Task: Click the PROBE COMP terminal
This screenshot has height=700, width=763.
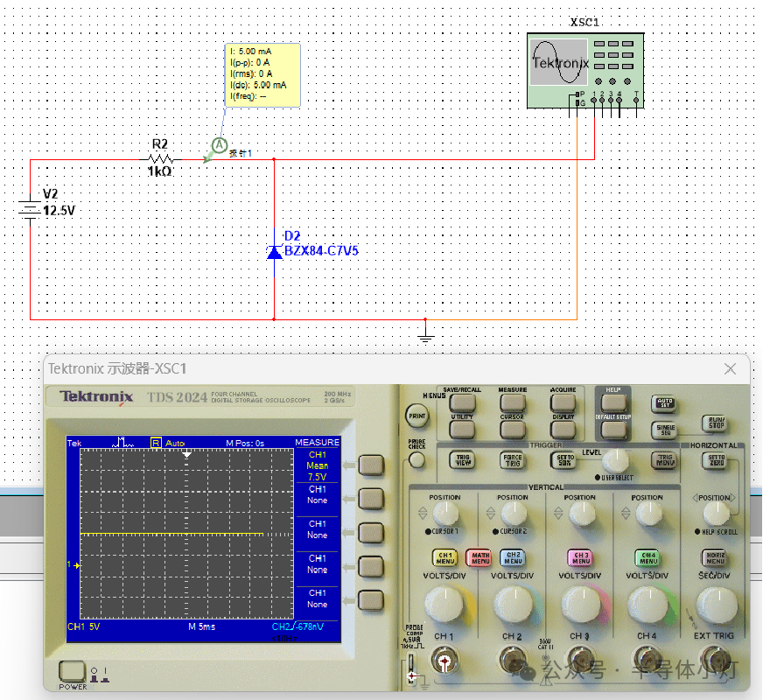Action: point(411,668)
